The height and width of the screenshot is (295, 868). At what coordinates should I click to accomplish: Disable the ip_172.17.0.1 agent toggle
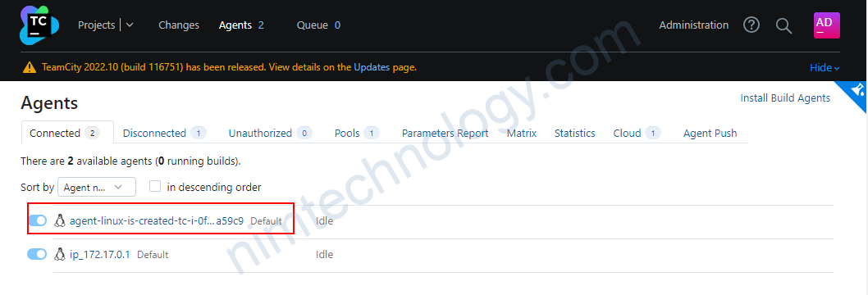tap(37, 254)
